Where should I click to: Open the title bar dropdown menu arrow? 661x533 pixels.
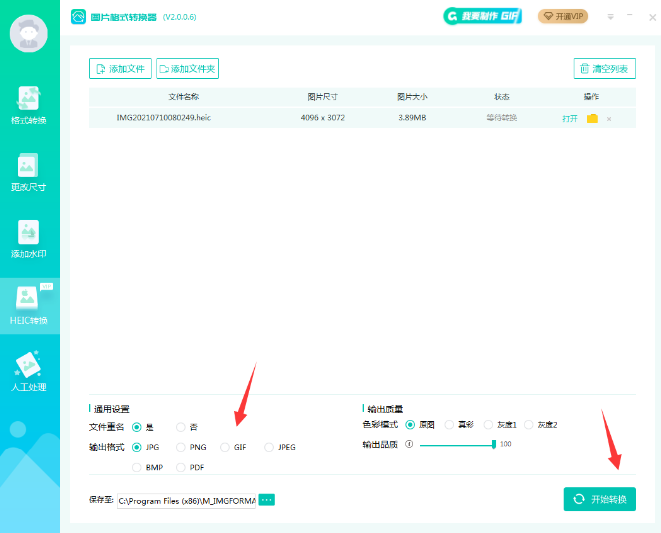(x=610, y=17)
